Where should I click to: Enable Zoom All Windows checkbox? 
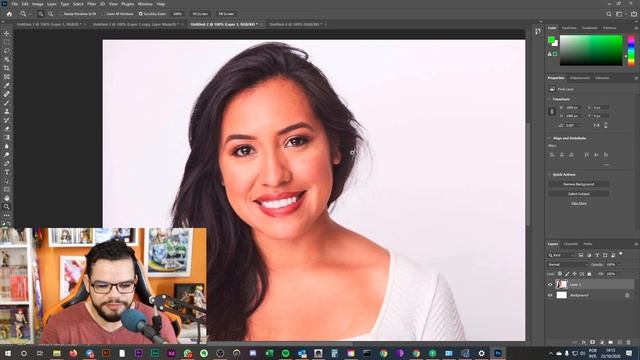104,14
